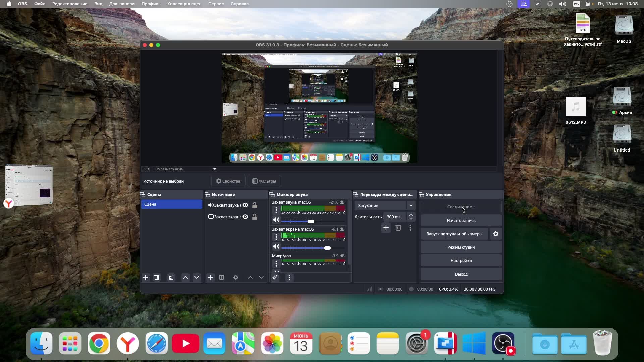Open Затухание transition dropdown
The width and height of the screenshot is (644, 362).
(x=385, y=205)
